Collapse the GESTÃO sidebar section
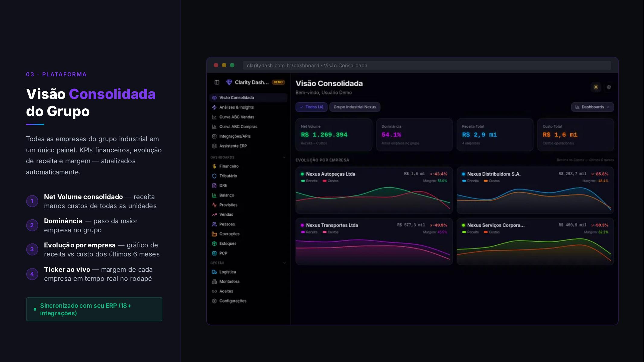Screen dimensions: 644x362 (284, 263)
